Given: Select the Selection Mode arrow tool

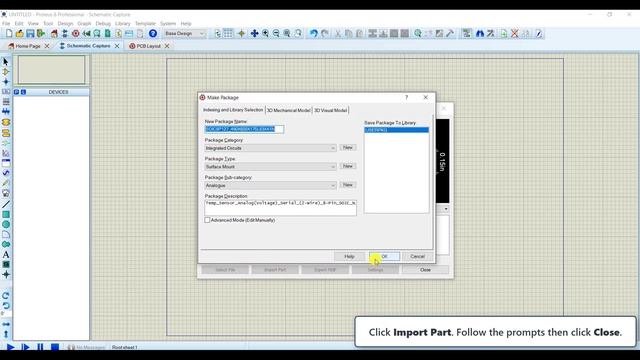Looking at the screenshot, I should coord(6,62).
